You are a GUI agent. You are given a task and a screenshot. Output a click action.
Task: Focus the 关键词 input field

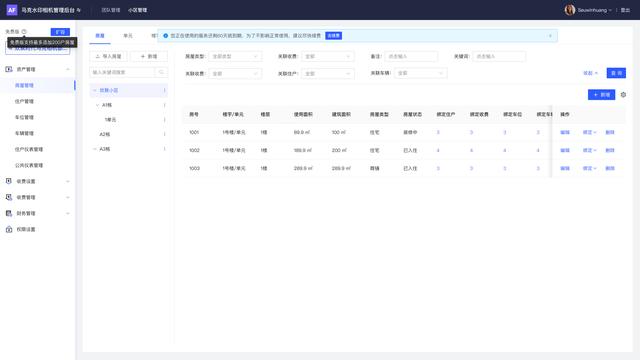pyautogui.click(x=499, y=56)
